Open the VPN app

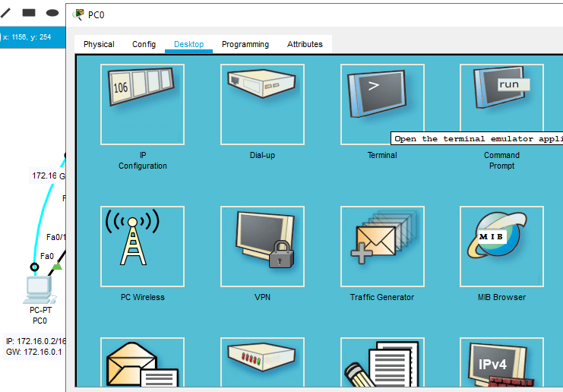tap(262, 247)
